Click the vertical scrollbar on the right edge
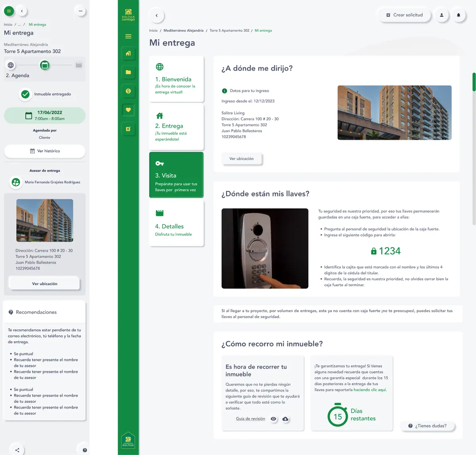This screenshot has height=455, width=476. pos(474,82)
